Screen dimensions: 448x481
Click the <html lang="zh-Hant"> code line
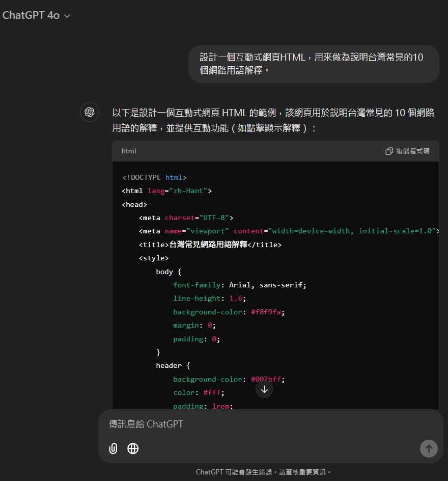click(166, 191)
